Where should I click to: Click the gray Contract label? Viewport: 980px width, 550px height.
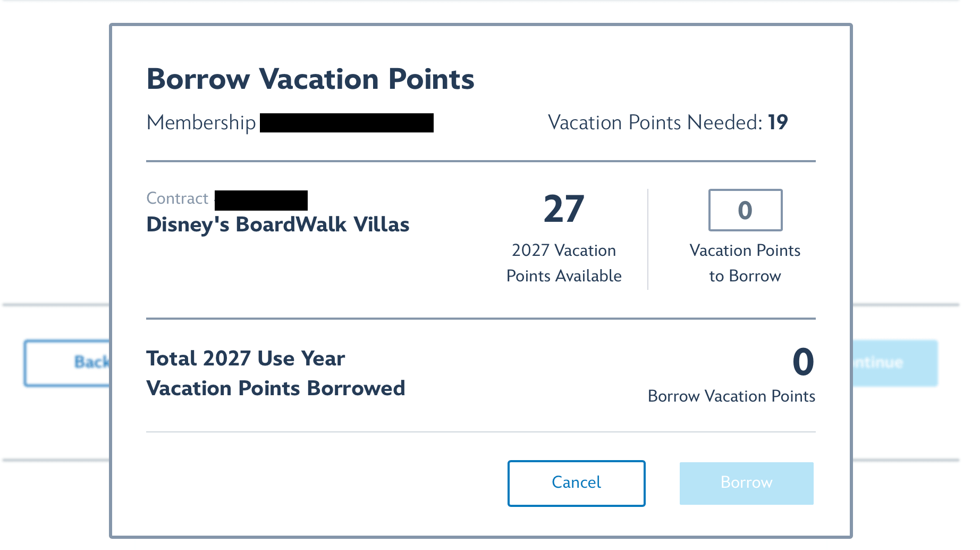177,198
